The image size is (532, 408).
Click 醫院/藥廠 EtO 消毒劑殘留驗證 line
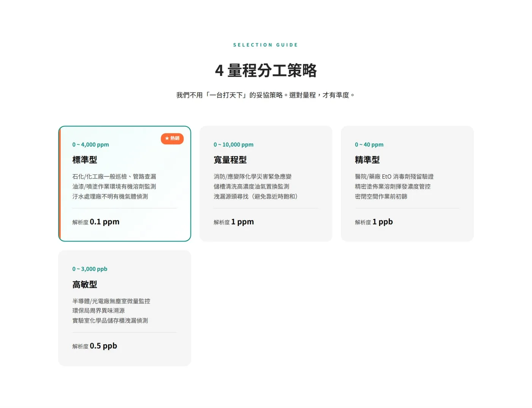point(394,177)
